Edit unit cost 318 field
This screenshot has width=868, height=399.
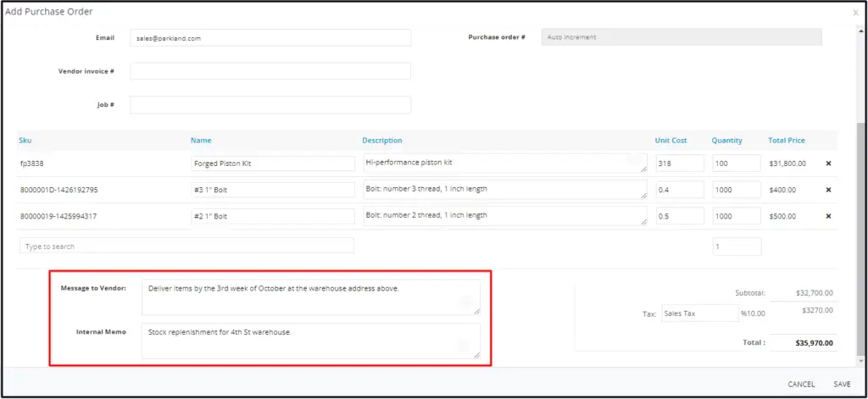pyautogui.click(x=680, y=163)
